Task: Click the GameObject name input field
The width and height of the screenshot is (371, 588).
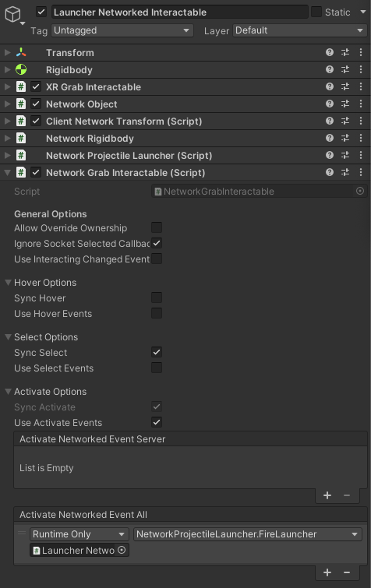Action: (x=180, y=12)
